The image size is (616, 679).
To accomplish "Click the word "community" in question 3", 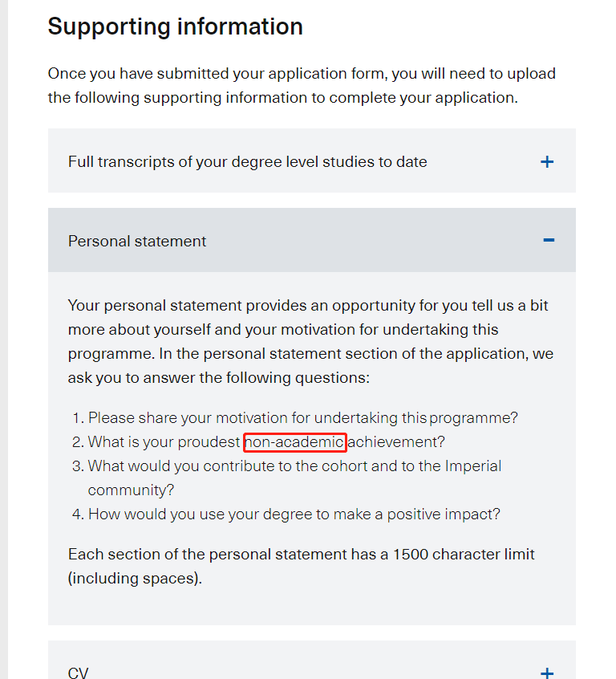I will tap(131, 490).
